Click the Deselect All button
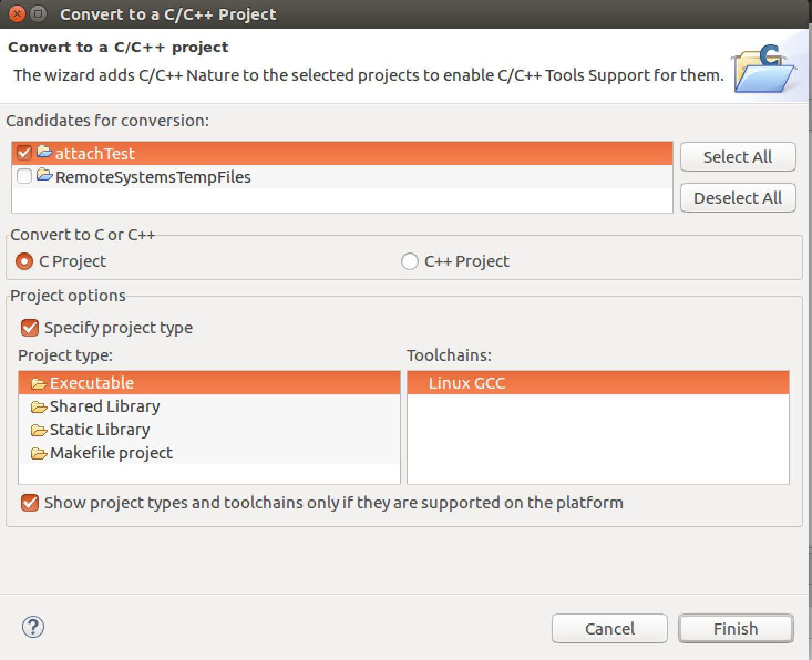Viewport: 812px width, 660px height. [x=737, y=198]
